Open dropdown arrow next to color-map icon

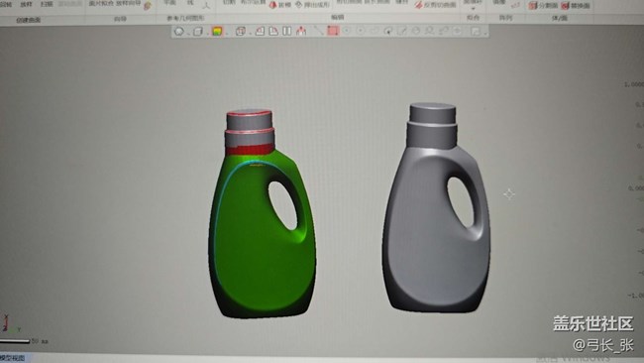pyautogui.click(x=226, y=33)
